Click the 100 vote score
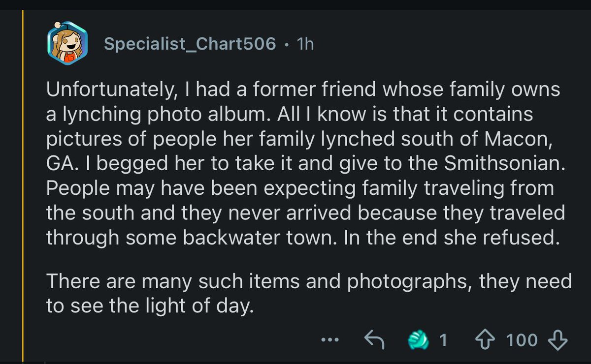 point(522,339)
